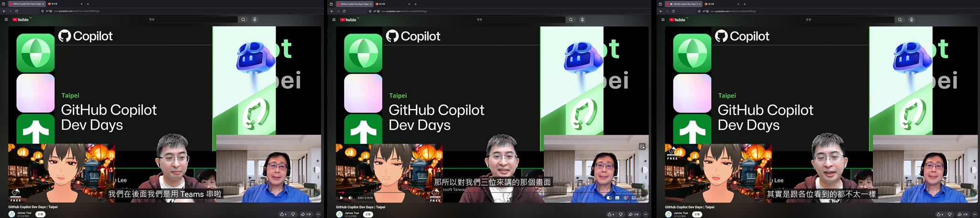Screen dimensions: 980x218
Task: Open YouTube hamburger menu in middle window
Action: click(x=334, y=20)
